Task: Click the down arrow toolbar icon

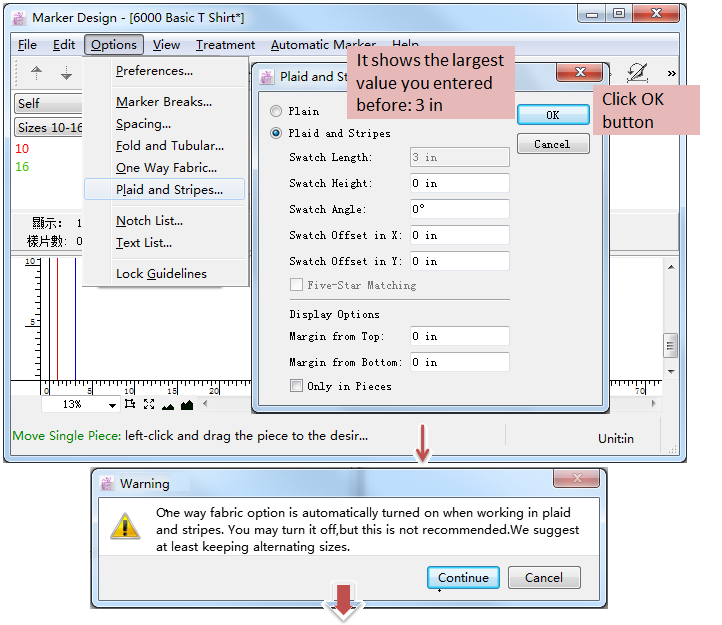Action: [67, 72]
